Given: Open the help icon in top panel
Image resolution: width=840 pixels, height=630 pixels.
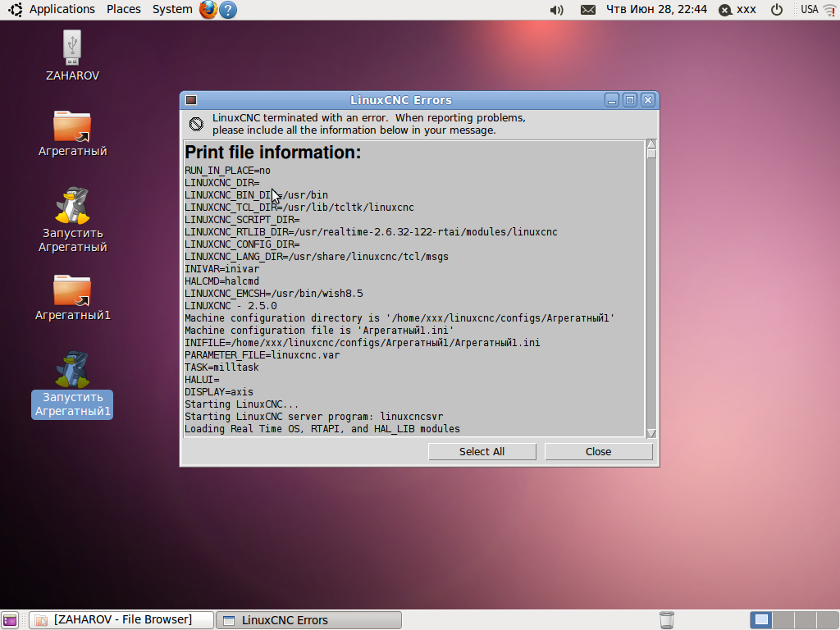Looking at the screenshot, I should point(228,10).
